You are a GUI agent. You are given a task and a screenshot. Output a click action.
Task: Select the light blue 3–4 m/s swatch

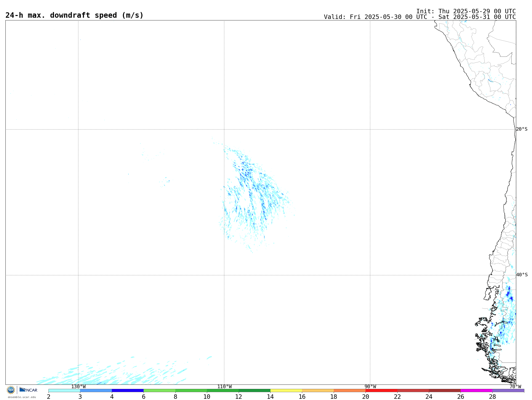[96, 391]
